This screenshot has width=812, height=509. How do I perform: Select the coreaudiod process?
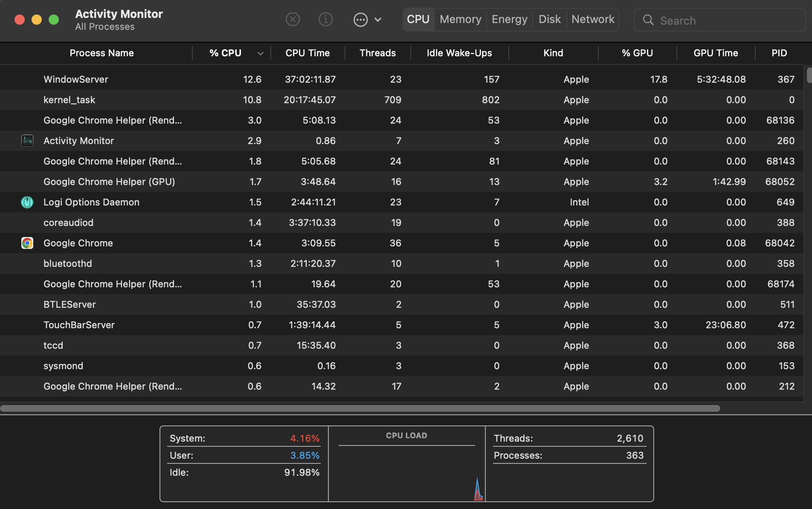pos(402,223)
